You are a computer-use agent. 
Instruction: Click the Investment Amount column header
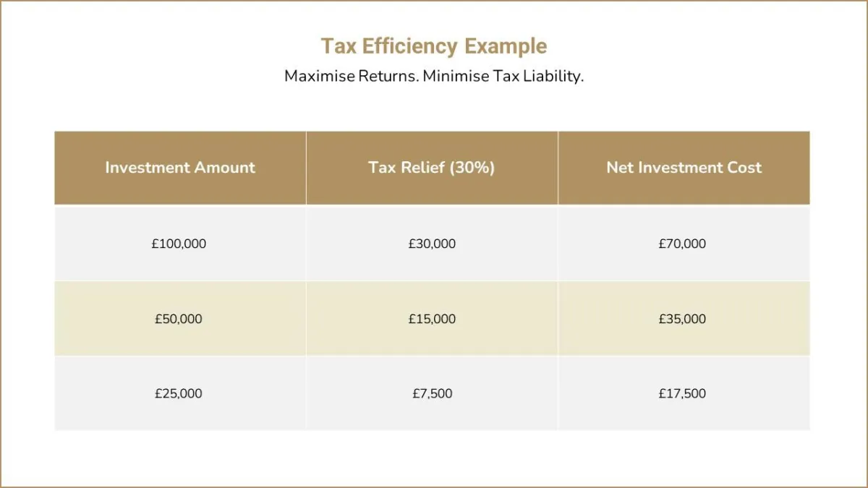pos(180,168)
